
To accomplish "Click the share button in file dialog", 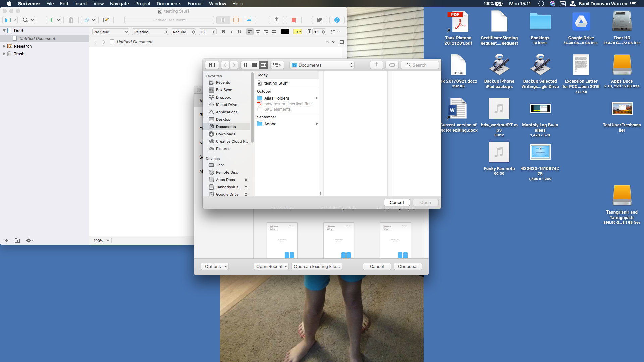I will point(376,65).
